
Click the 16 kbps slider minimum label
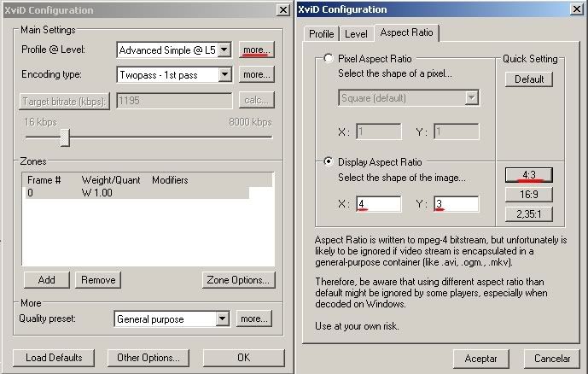[40, 122]
